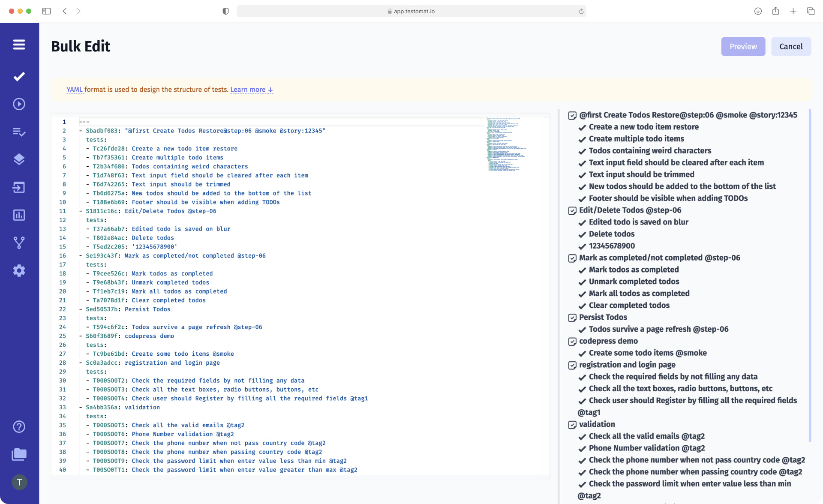The height and width of the screenshot is (504, 823).
Task: View Analytics using the chart icon
Action: click(19, 215)
